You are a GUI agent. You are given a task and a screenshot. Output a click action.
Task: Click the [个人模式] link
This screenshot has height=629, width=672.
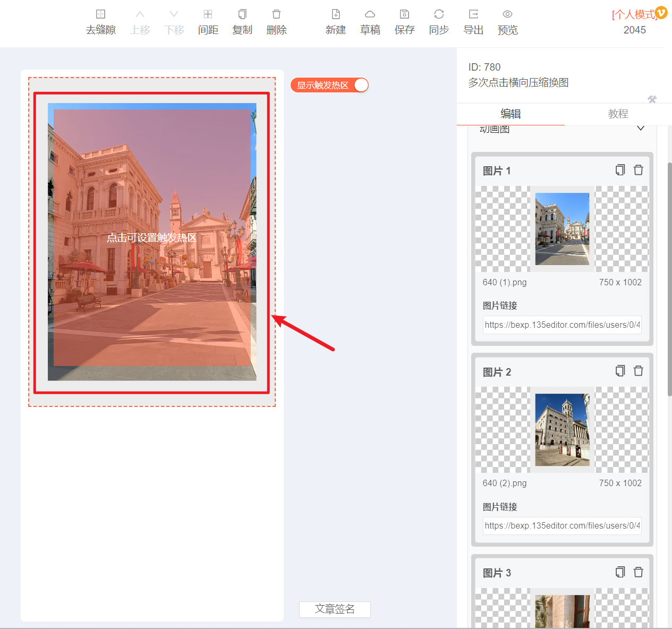[x=633, y=14]
